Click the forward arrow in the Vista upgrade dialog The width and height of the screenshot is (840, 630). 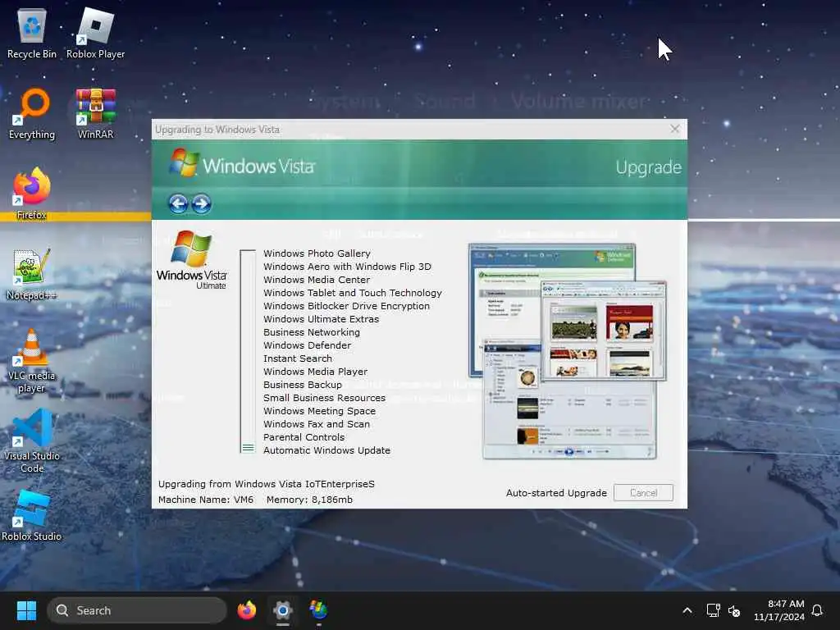pyautogui.click(x=202, y=203)
